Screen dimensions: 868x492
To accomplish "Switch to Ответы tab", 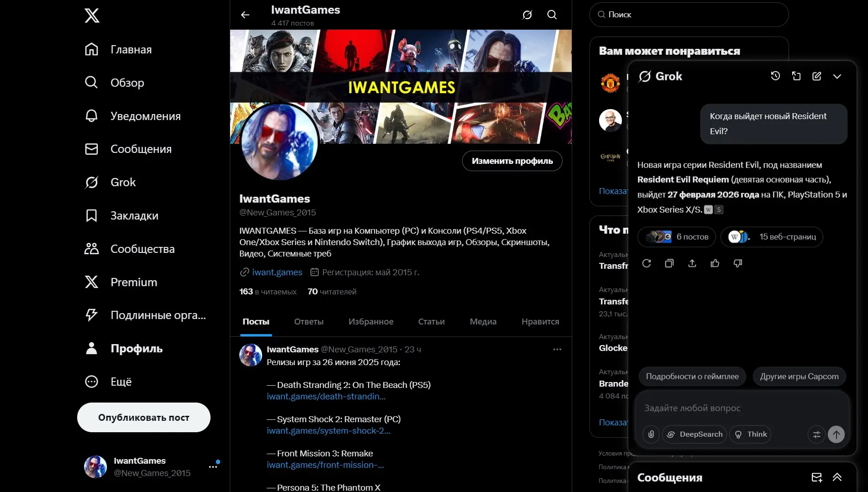I will [309, 322].
